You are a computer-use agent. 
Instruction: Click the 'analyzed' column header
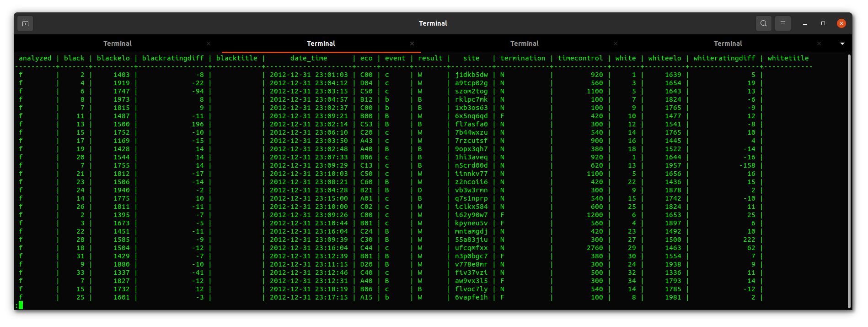[x=35, y=58]
